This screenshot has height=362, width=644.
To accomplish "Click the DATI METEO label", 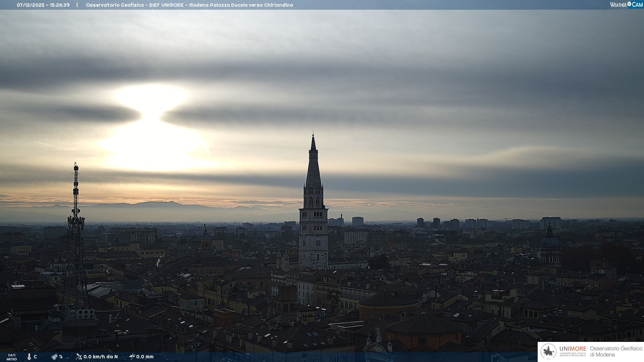I will (x=12, y=357).
